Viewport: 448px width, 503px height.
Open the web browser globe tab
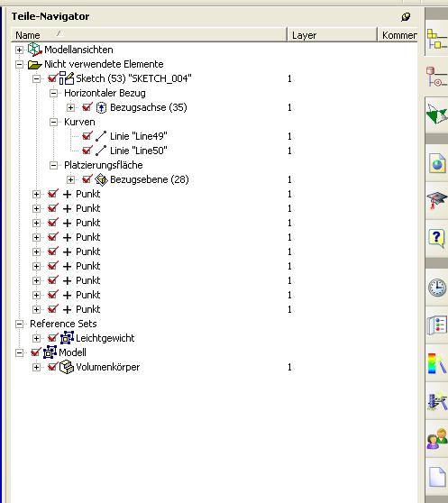coord(436,164)
